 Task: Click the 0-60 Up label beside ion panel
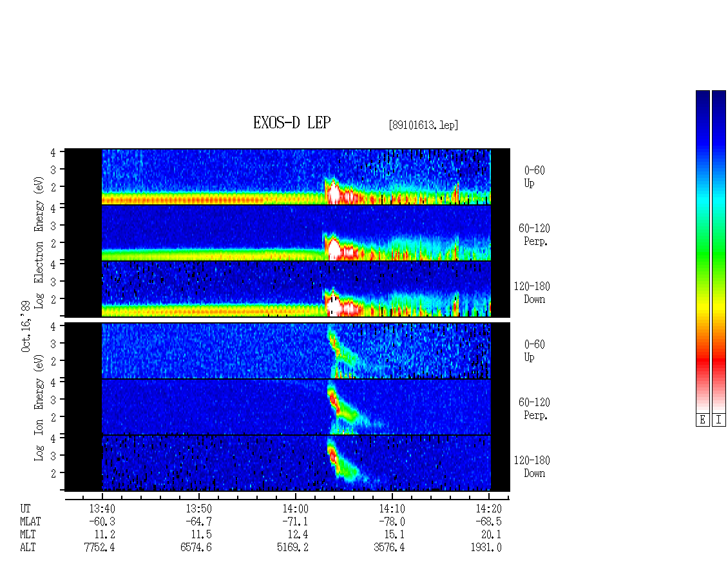pos(534,351)
